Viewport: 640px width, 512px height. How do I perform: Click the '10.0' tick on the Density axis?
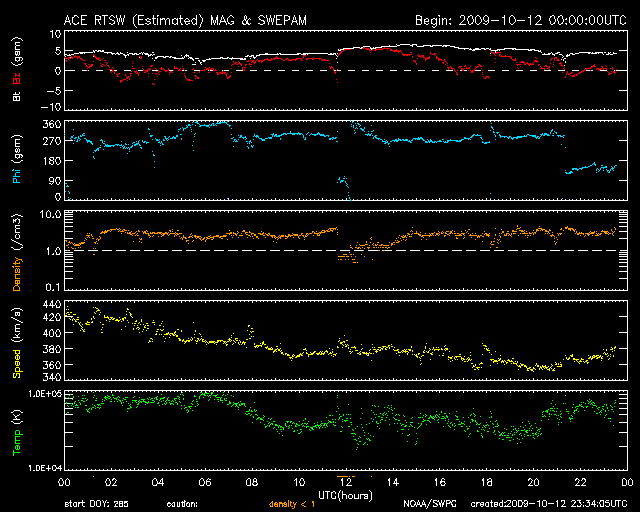pos(50,214)
